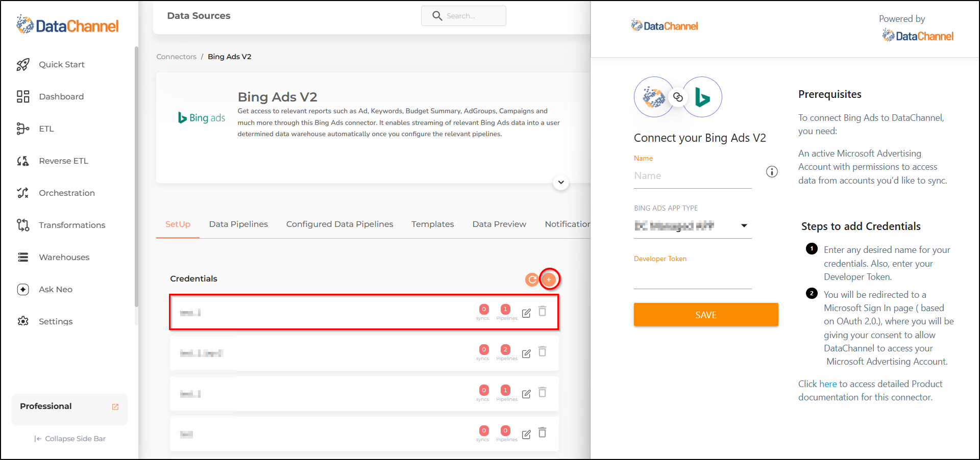Delete the credential with 2 Pipelines
Viewport: 980px width, 460px height.
click(543, 351)
